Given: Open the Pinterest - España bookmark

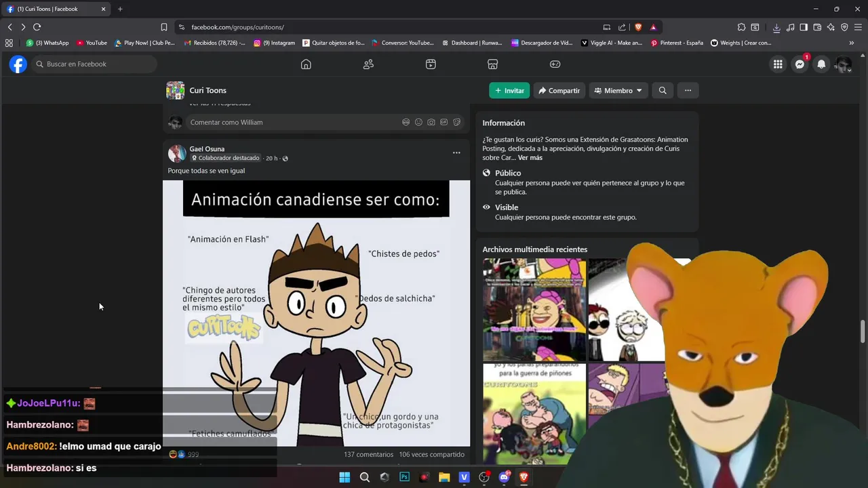Looking at the screenshot, I should click(x=677, y=43).
